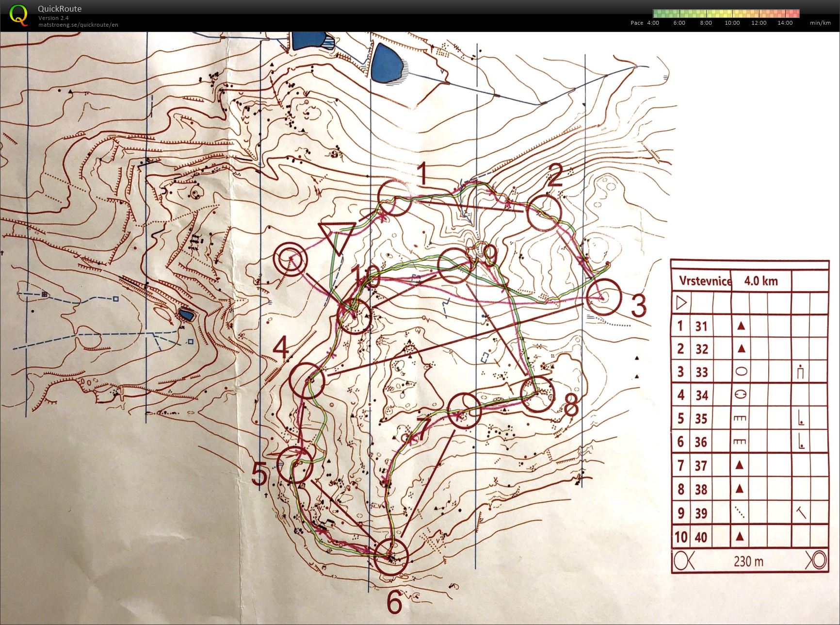Image resolution: width=840 pixels, height=625 pixels.
Task: Click the min/km unit label
Action: tap(820, 23)
